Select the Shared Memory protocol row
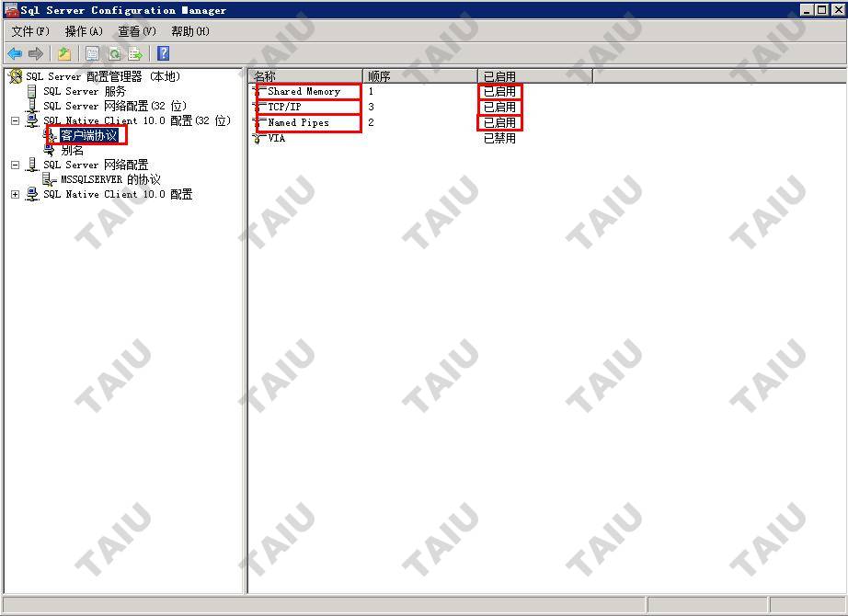Screen dimensions: 848x616 pyautogui.click(x=304, y=92)
